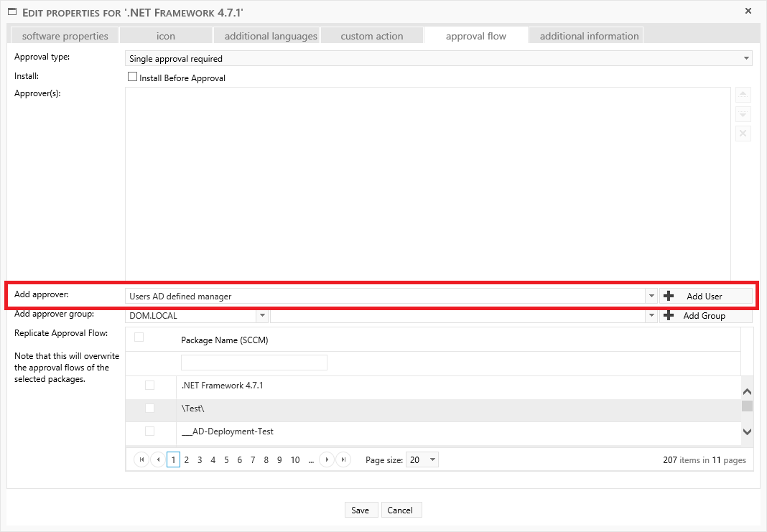Go to next page of package list
The image size is (767, 532).
pos(327,460)
